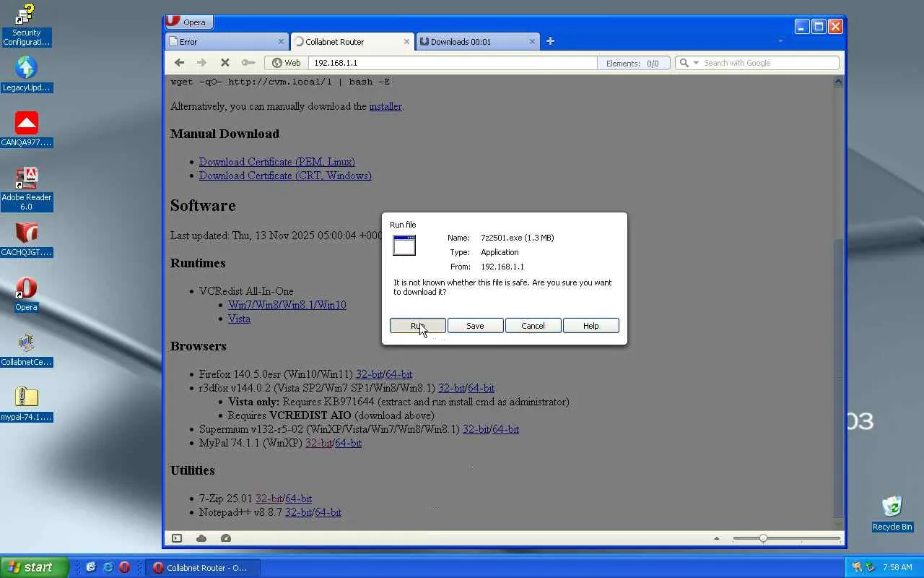Click Run in the Run file dialog

click(x=417, y=326)
